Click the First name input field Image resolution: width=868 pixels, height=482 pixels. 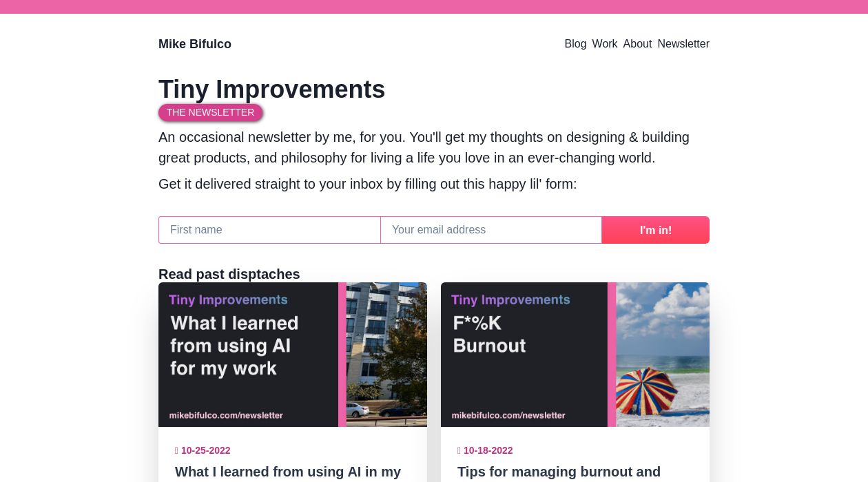tap(269, 230)
